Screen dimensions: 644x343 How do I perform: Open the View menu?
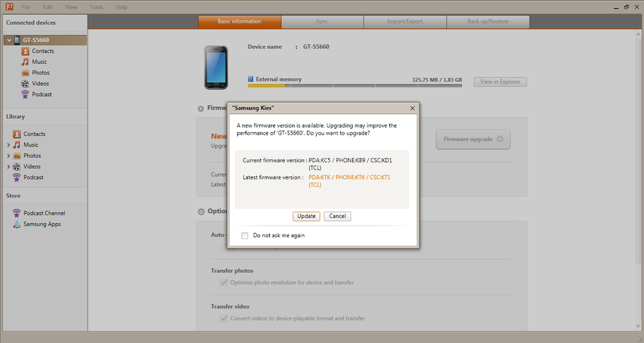click(71, 7)
